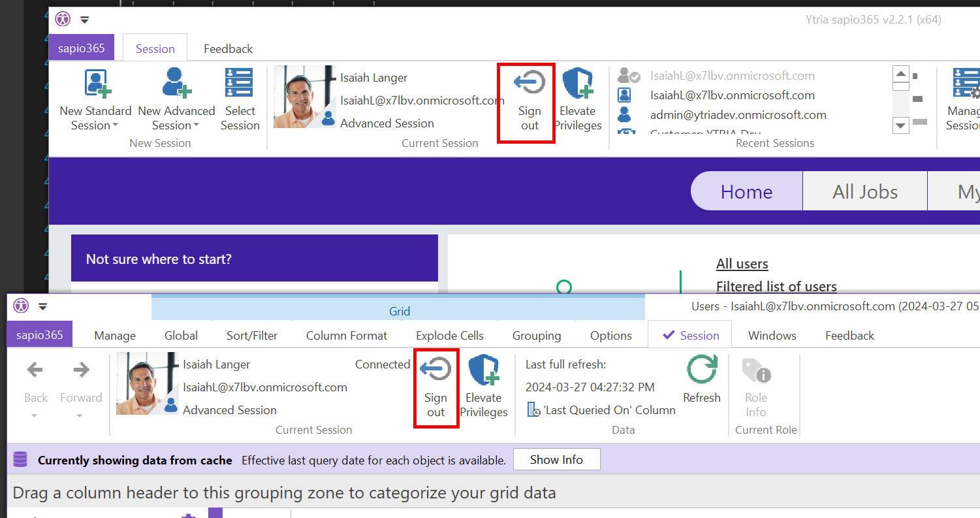Image resolution: width=980 pixels, height=518 pixels.
Task: Click Elevate Privileges in the top main window
Action: tap(577, 99)
